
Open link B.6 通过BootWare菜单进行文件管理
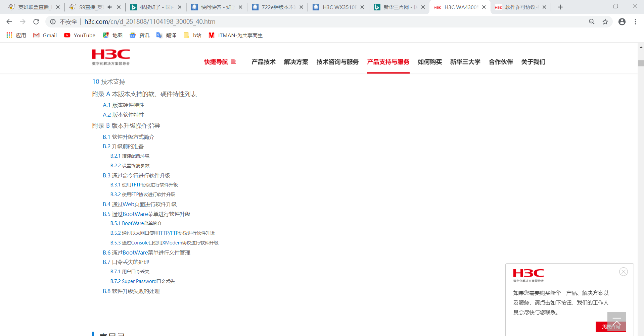pos(146,253)
